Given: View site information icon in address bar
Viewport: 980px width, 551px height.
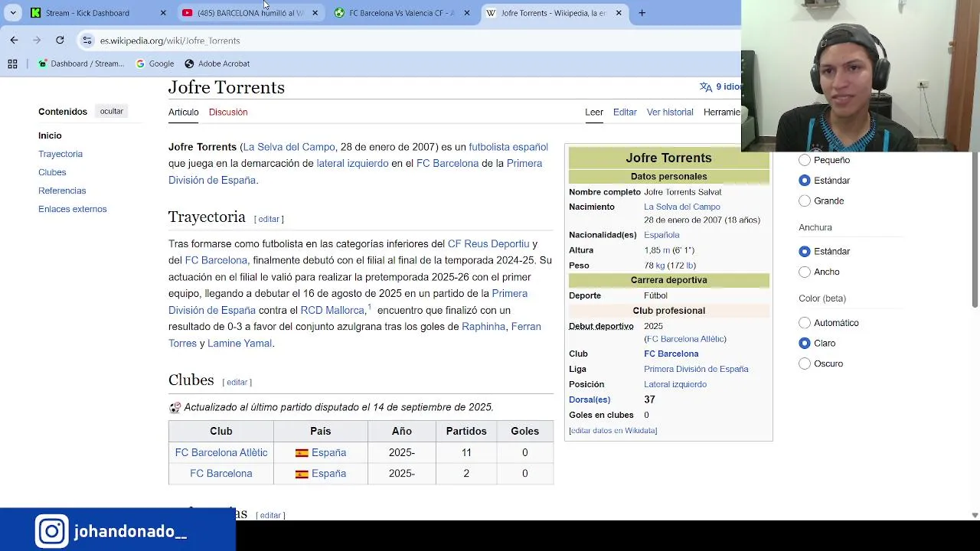Looking at the screenshot, I should (87, 41).
